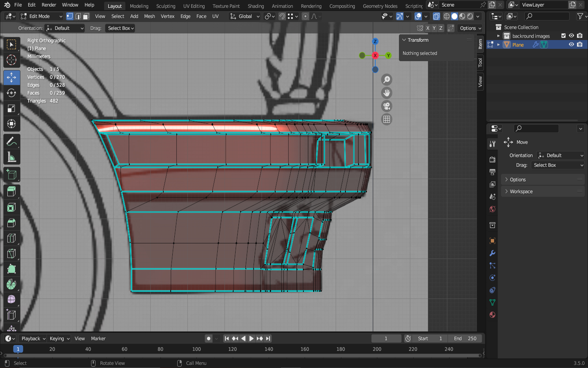Uncheck backround images collection checkbox
The height and width of the screenshot is (368, 588).
(563, 36)
